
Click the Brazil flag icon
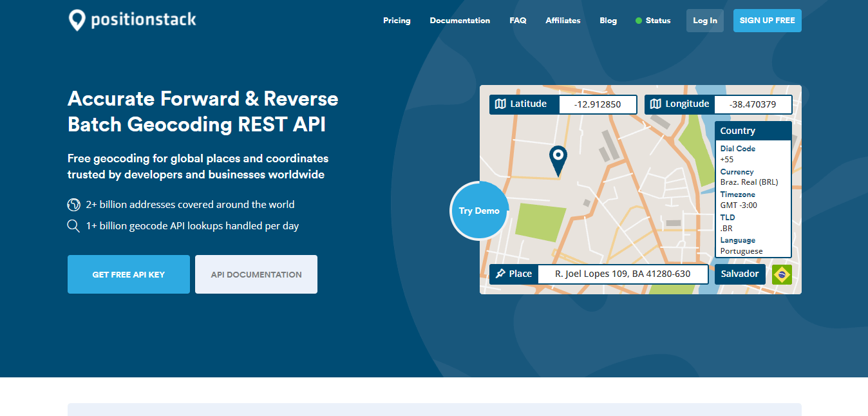pyautogui.click(x=782, y=274)
